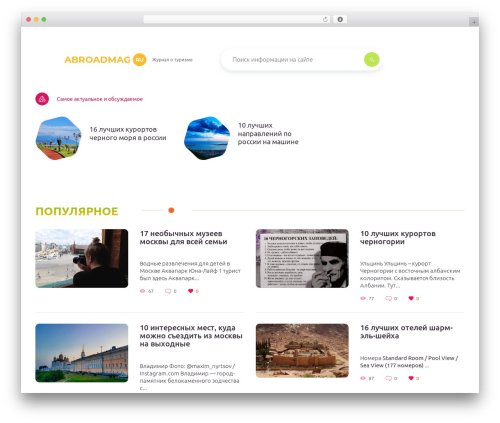
Task: Click Moscow museums article excerpt text
Action: [190, 271]
